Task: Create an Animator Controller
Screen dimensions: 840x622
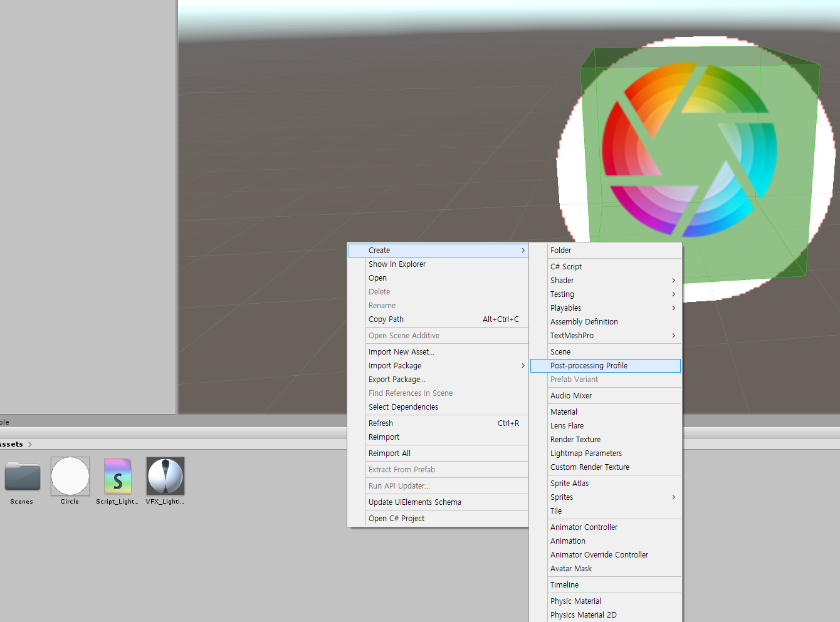Action: 606,527
